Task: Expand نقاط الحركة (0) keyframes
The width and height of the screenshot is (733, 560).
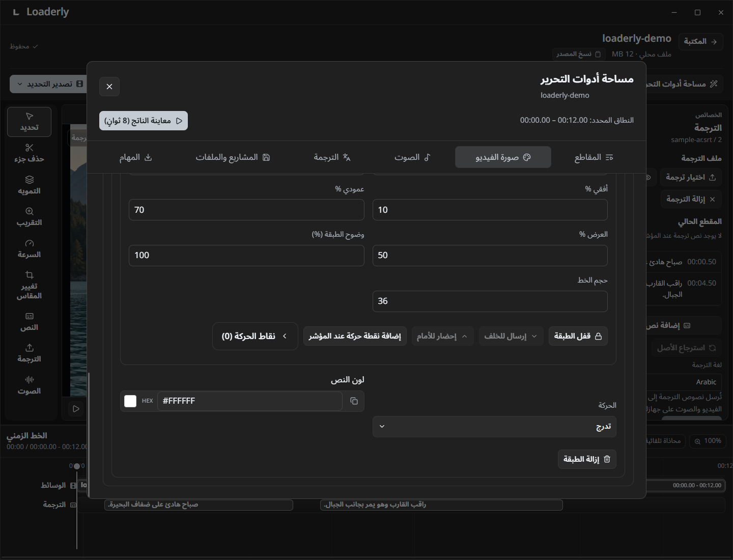Action: click(255, 336)
